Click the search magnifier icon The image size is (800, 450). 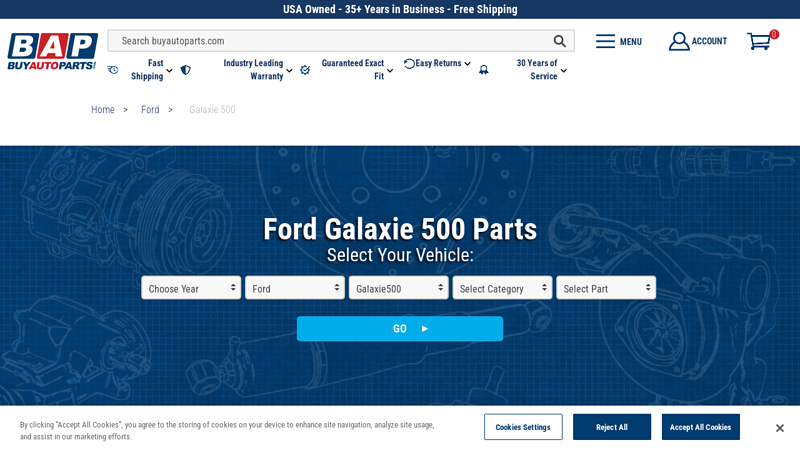point(559,41)
